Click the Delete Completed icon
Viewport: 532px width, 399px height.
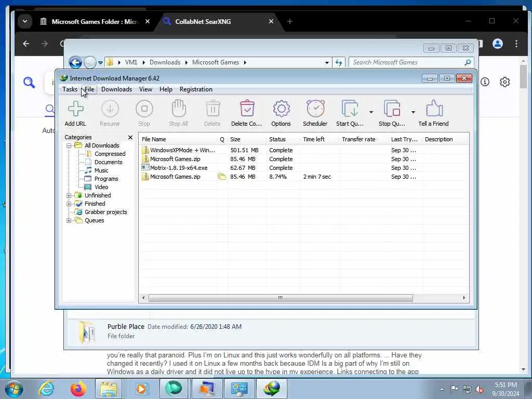247,109
